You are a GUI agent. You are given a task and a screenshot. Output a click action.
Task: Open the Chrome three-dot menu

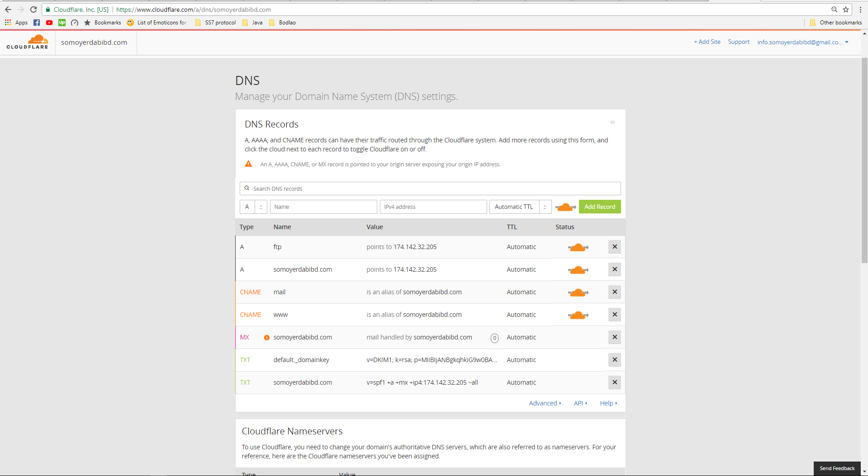[860, 9]
